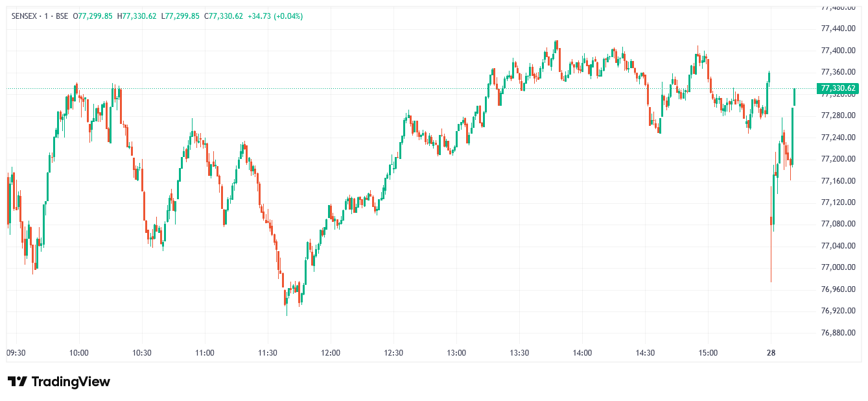Image resolution: width=868 pixels, height=401 pixels.
Task: Click the green current price tag 77,330.62
Action: pos(838,88)
